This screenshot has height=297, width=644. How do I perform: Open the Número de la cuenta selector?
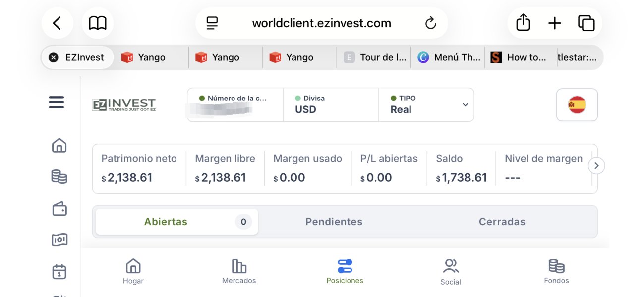[x=235, y=104]
